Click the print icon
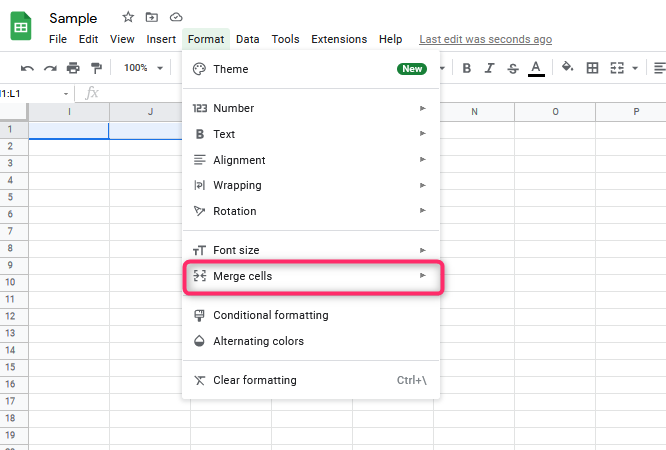 coord(73,68)
